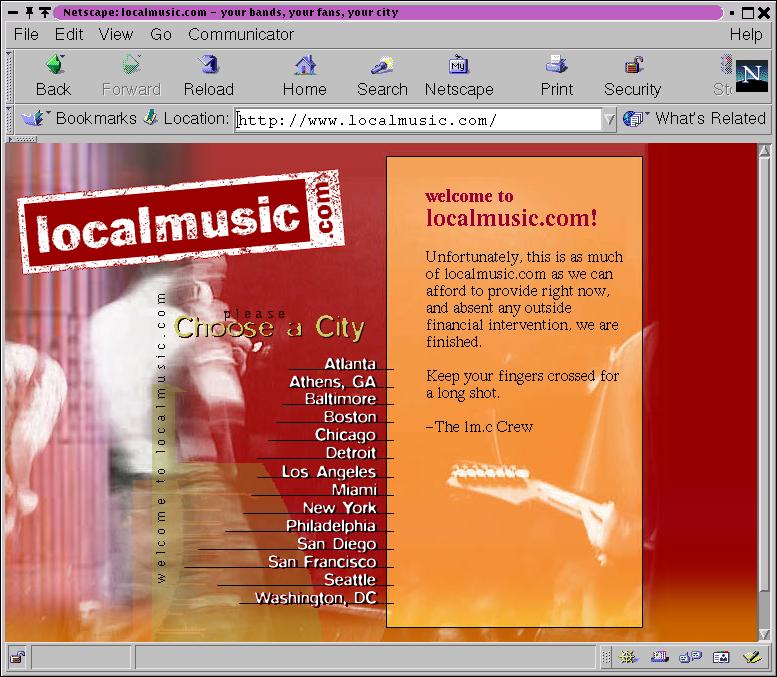Click the page proxy icon beside Location

pyautogui.click(x=151, y=118)
